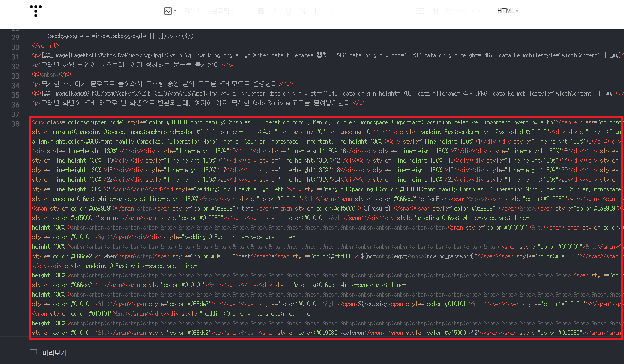Align text right
Image resolution: width=624 pixels, height=364 pixels.
383,11
